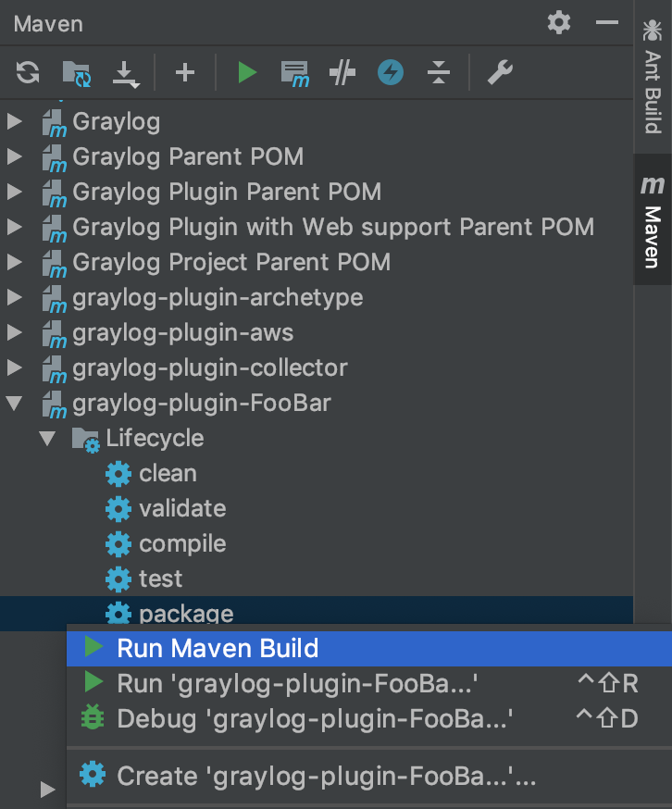The image size is (672, 809).
Task: Hide the Maven tool window
Action: click(607, 23)
